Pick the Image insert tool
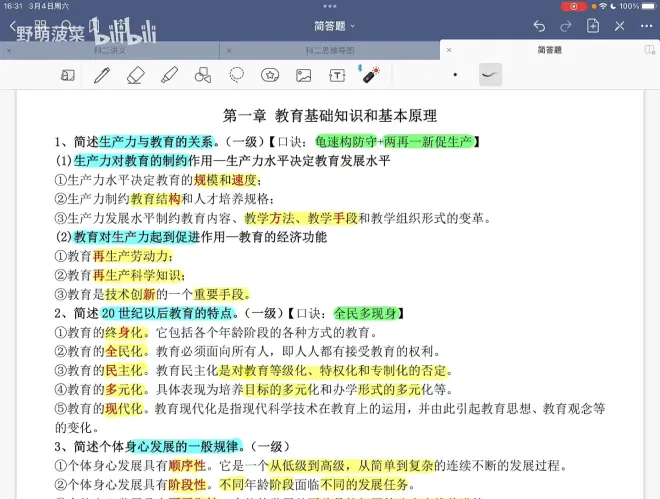660x499 pixels. pyautogui.click(x=304, y=75)
